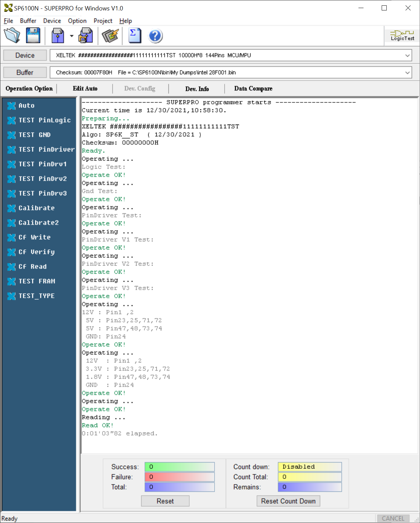Click the 'Ready' status bar text

tap(9, 519)
